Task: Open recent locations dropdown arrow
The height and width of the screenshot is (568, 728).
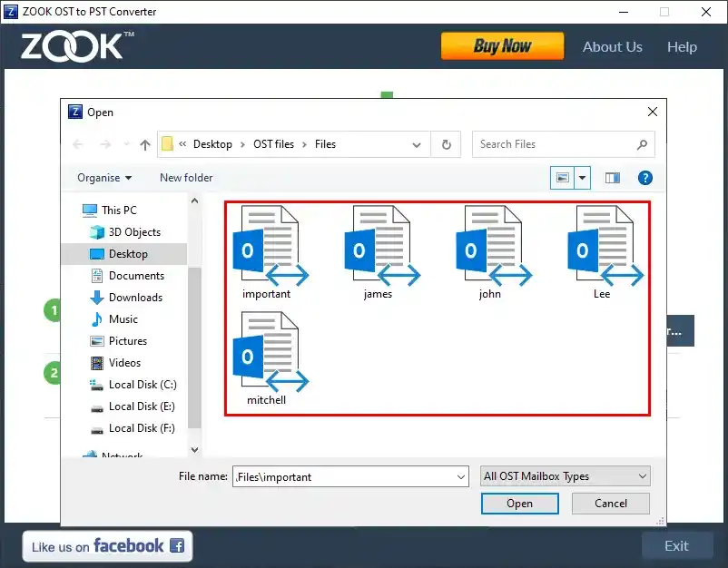Action: (126, 145)
